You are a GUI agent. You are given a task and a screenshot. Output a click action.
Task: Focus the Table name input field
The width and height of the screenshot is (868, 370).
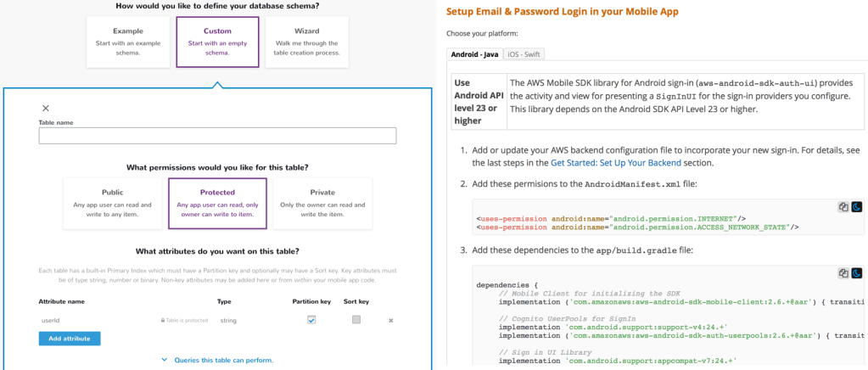coord(217,136)
